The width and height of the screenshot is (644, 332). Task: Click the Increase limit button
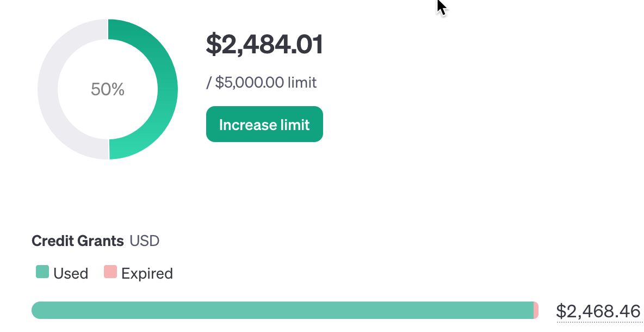pos(264,124)
